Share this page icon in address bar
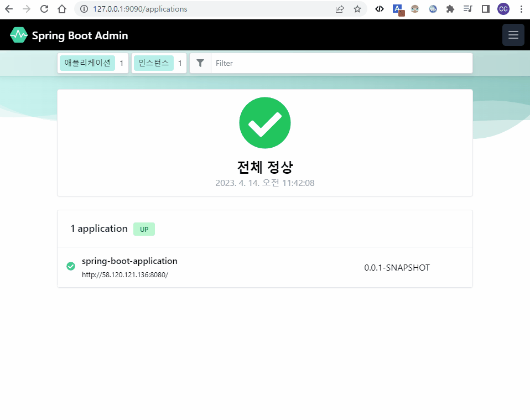530x420 pixels. [x=340, y=9]
